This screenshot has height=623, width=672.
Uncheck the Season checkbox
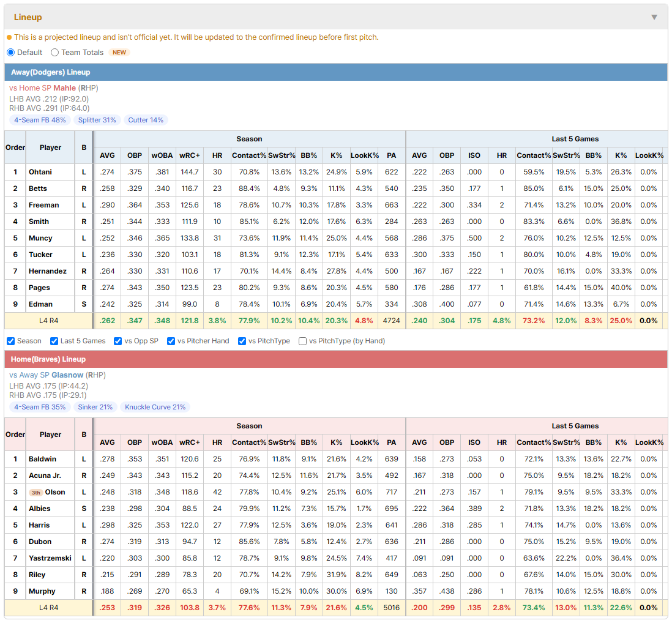[11, 341]
